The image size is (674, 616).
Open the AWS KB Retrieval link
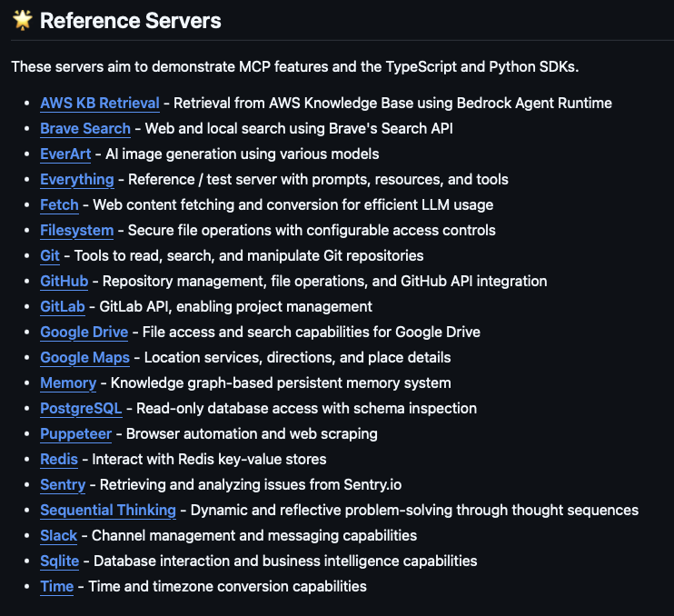pos(100,104)
